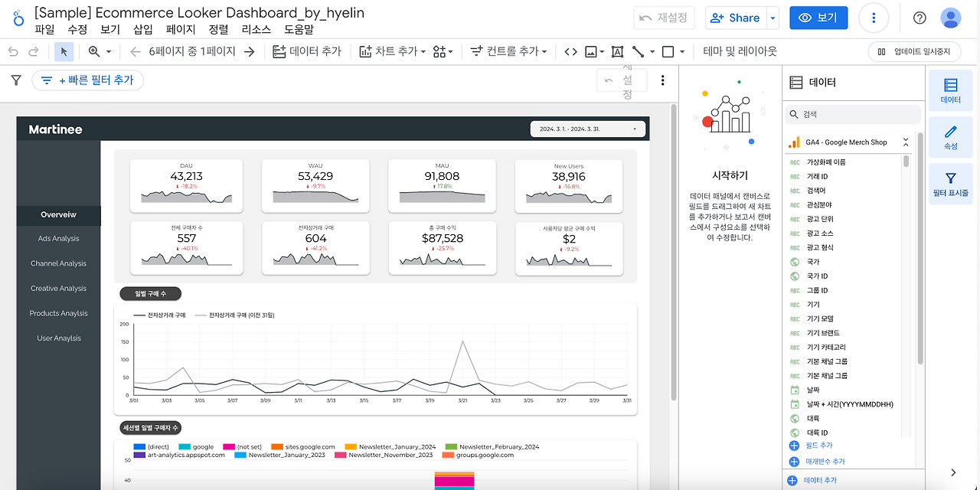The height and width of the screenshot is (490, 980).
Task: Click the + 빠른 필터 추가 button
Action: [x=87, y=80]
